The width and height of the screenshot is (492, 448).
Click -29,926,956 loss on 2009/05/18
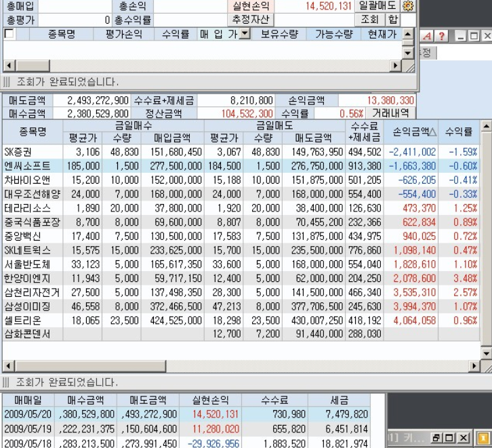point(213,443)
